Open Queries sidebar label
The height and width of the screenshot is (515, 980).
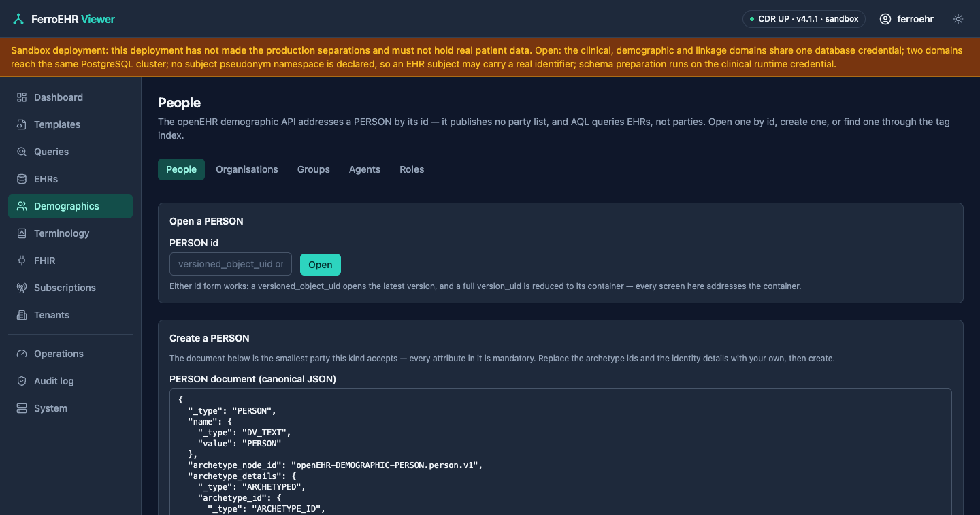click(x=52, y=152)
